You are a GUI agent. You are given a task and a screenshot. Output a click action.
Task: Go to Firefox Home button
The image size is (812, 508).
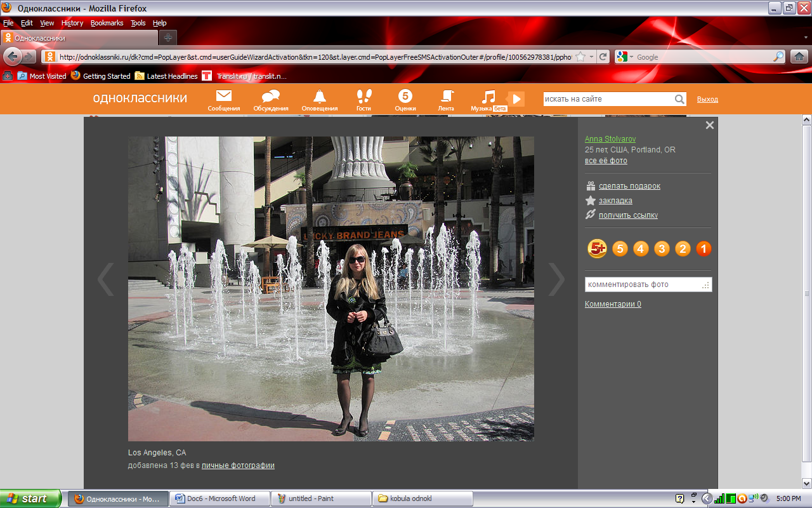click(x=799, y=57)
